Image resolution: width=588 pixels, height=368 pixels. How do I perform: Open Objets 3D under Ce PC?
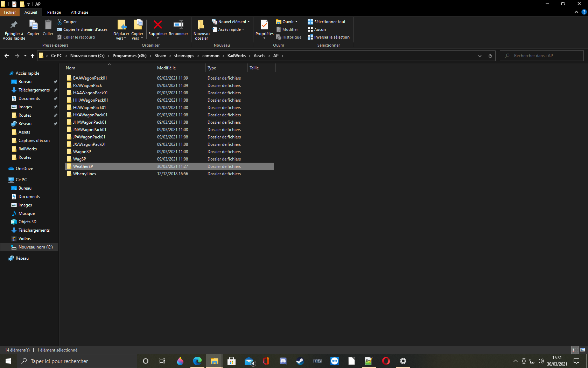[27, 222]
